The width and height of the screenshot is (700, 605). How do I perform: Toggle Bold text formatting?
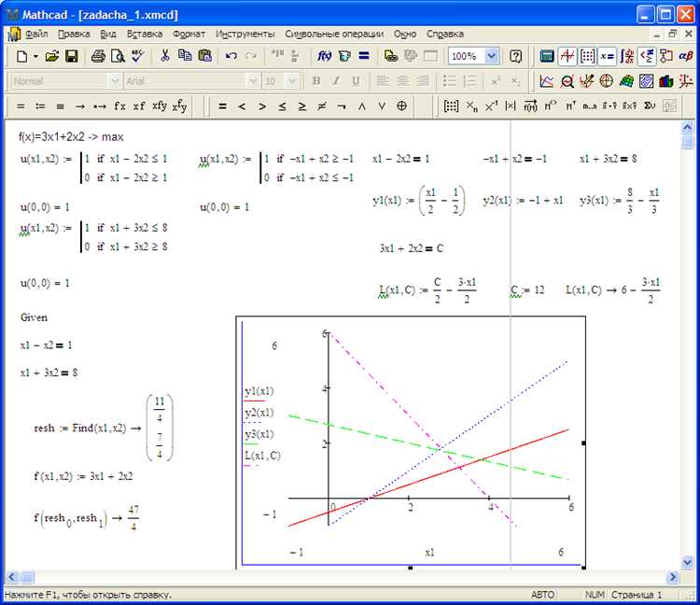coord(316,81)
